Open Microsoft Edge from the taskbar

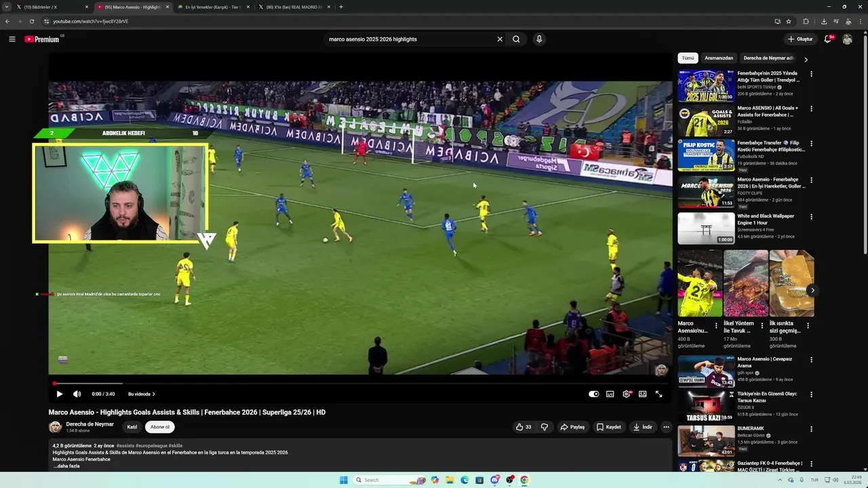[x=465, y=480]
